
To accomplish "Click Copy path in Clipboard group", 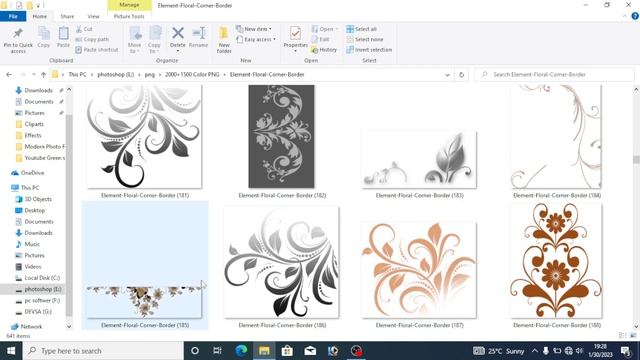I will coord(92,39).
